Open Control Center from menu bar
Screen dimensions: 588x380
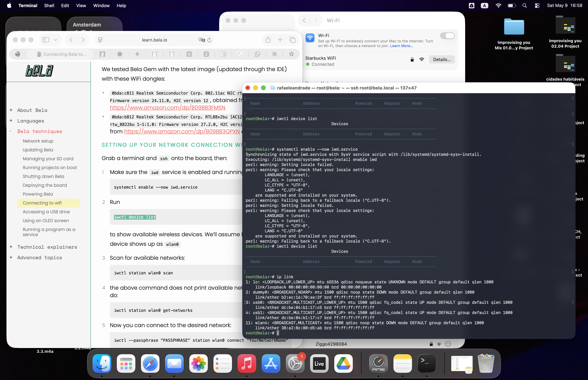(537, 5)
